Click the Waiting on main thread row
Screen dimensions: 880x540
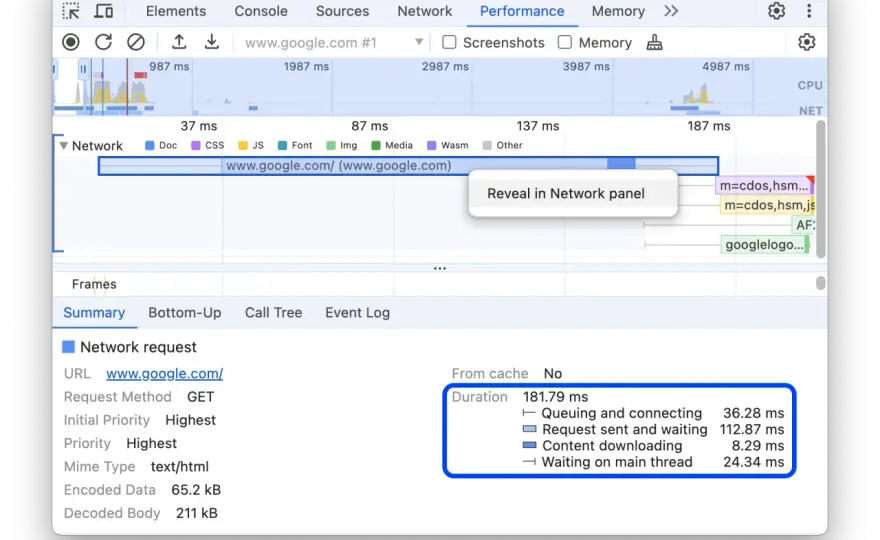[653, 462]
